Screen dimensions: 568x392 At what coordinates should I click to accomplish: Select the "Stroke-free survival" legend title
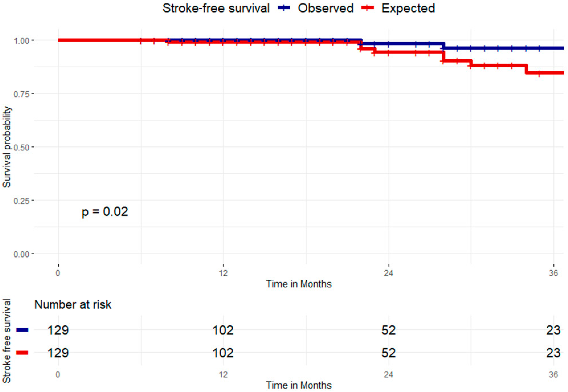216,8
